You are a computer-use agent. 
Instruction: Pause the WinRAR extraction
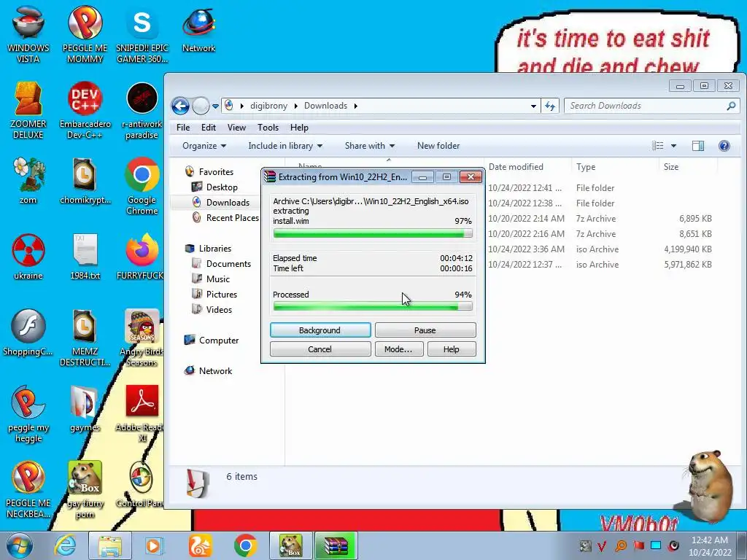(425, 330)
